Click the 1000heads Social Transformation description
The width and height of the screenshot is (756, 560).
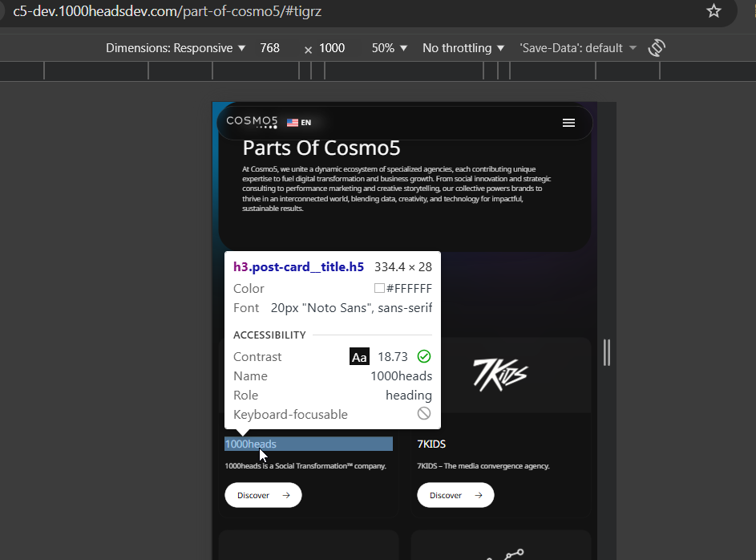[x=305, y=466]
